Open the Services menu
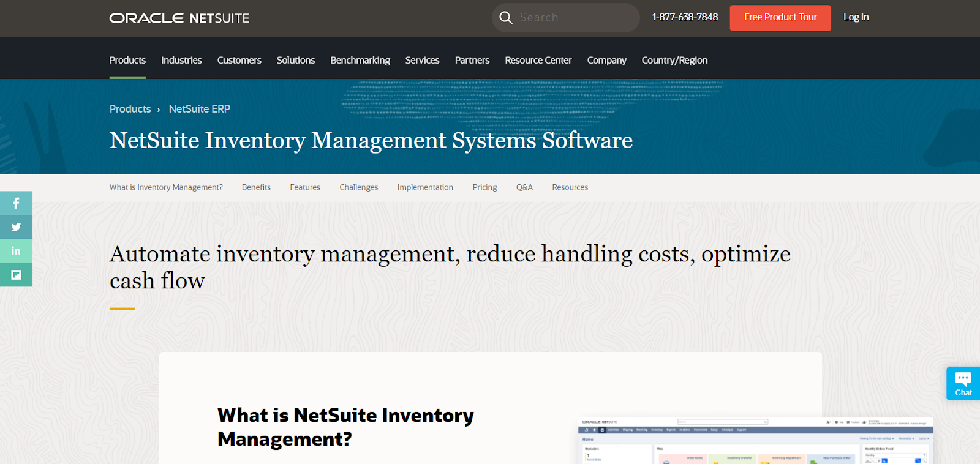This screenshot has height=464, width=980. [422, 60]
